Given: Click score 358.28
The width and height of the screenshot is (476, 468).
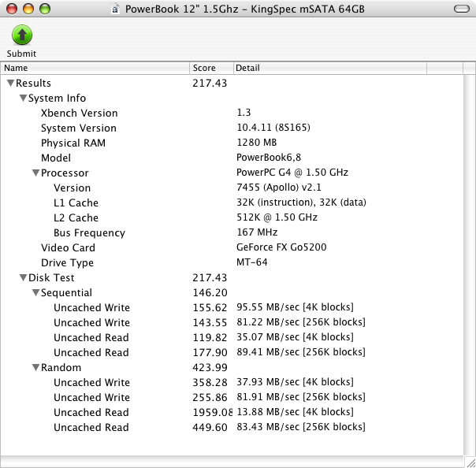Looking at the screenshot, I should (210, 382).
